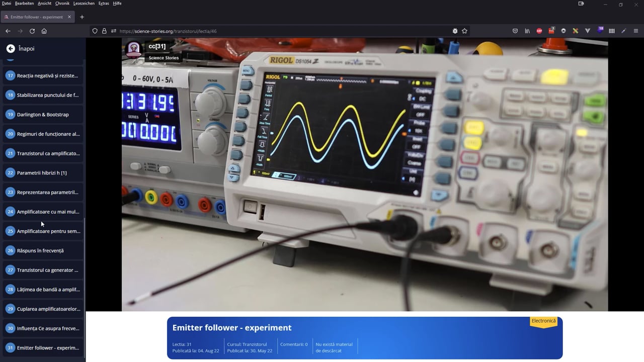Click the oscilloscope video to play
Viewport: 644px width, 362px height.
[x=365, y=175]
